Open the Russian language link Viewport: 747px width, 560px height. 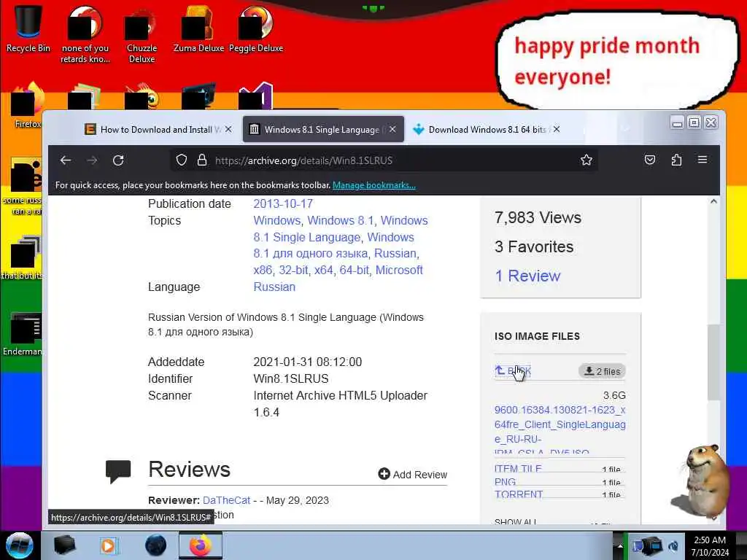[274, 287]
